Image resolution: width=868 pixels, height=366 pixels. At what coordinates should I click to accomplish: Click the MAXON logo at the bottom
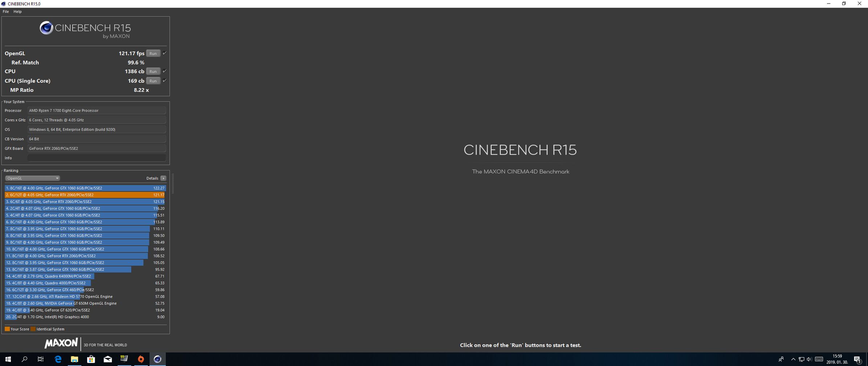(x=61, y=343)
